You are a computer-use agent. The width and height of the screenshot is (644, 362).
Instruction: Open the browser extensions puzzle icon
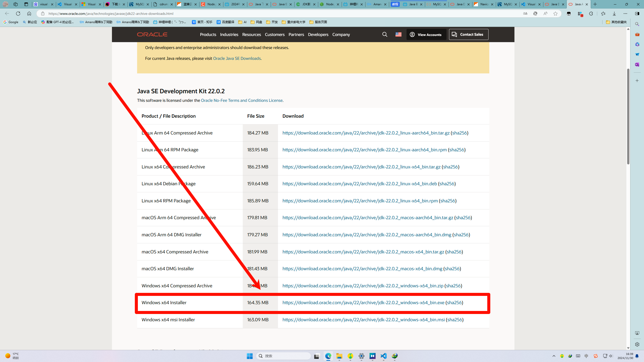click(x=591, y=14)
